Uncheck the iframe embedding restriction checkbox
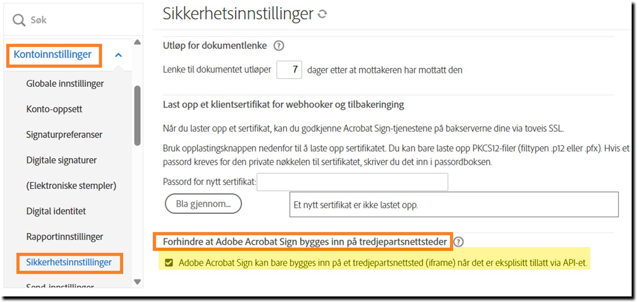The height and width of the screenshot is (302, 644). 169,263
